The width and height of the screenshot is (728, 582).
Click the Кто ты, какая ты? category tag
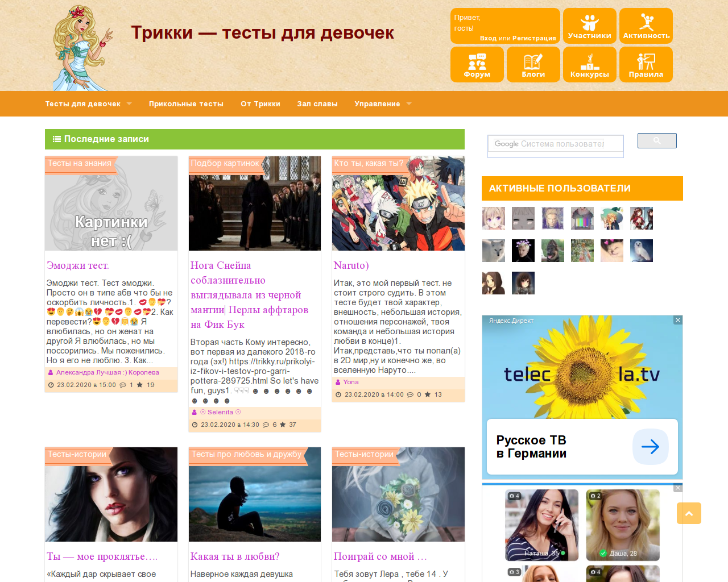tap(369, 164)
